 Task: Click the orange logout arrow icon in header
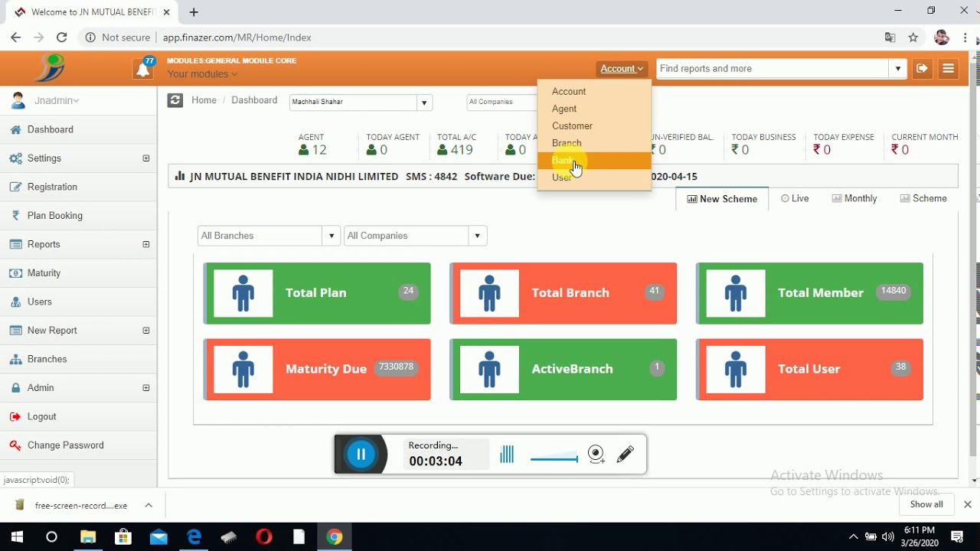point(922,69)
